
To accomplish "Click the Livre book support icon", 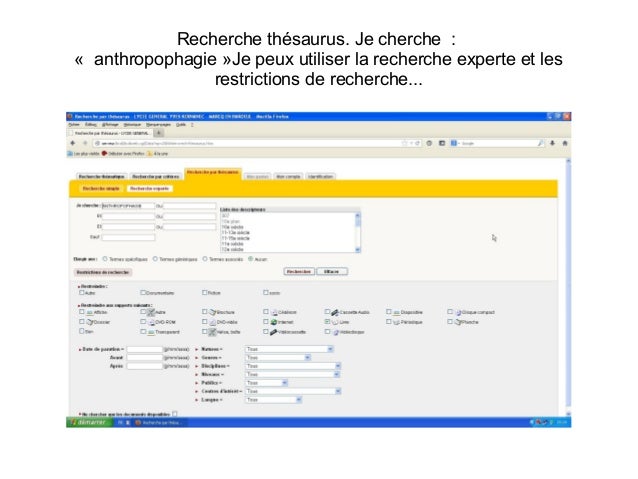I will tap(335, 322).
